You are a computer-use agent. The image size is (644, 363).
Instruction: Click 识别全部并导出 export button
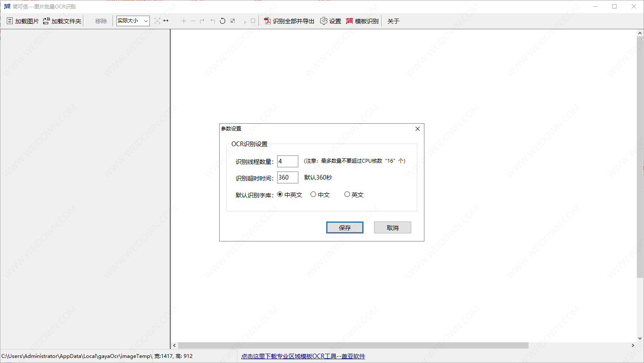[x=289, y=21]
